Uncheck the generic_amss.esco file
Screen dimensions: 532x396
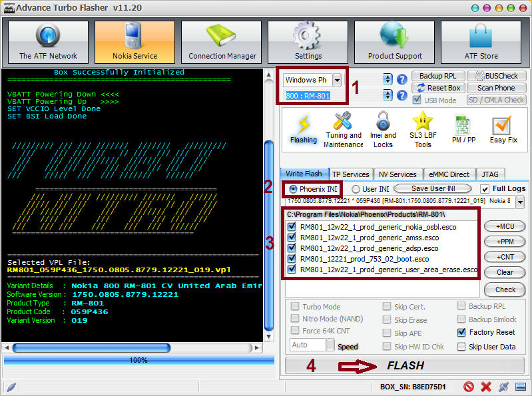[292, 238]
